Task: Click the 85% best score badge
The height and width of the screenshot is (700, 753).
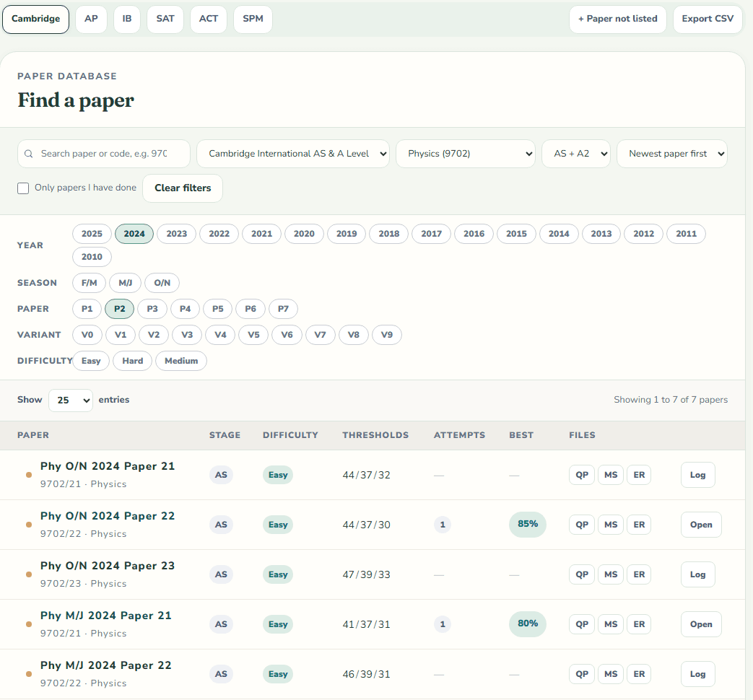Action: pyautogui.click(x=527, y=525)
